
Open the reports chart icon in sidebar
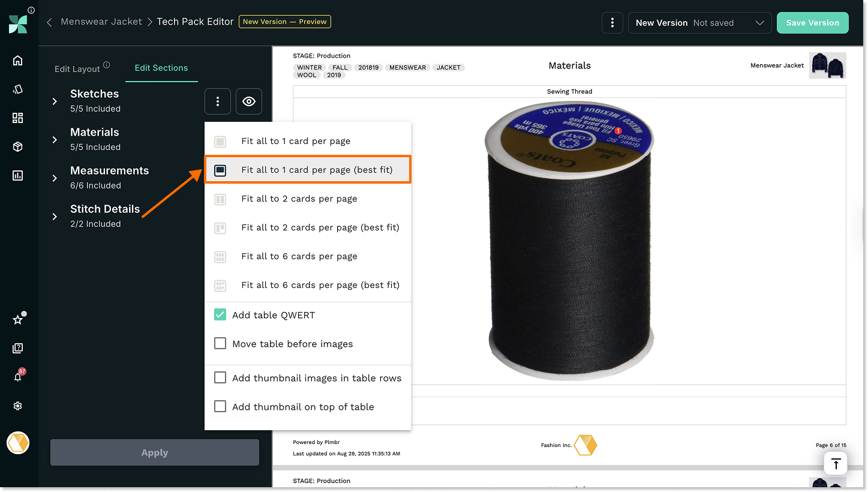pos(17,175)
